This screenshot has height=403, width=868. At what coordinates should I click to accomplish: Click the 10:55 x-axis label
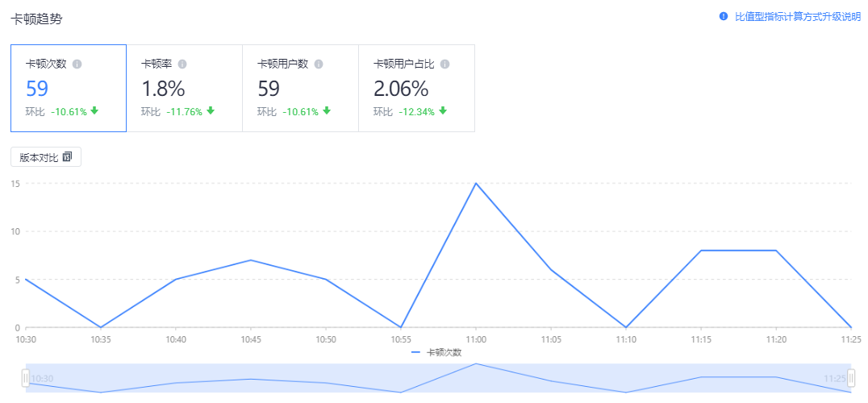pos(401,339)
